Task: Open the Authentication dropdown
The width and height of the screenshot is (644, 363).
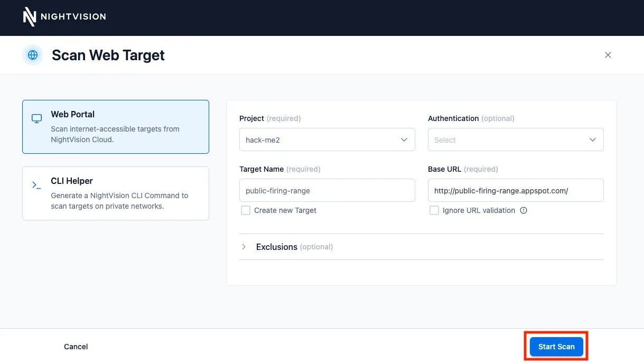Action: 516,140
